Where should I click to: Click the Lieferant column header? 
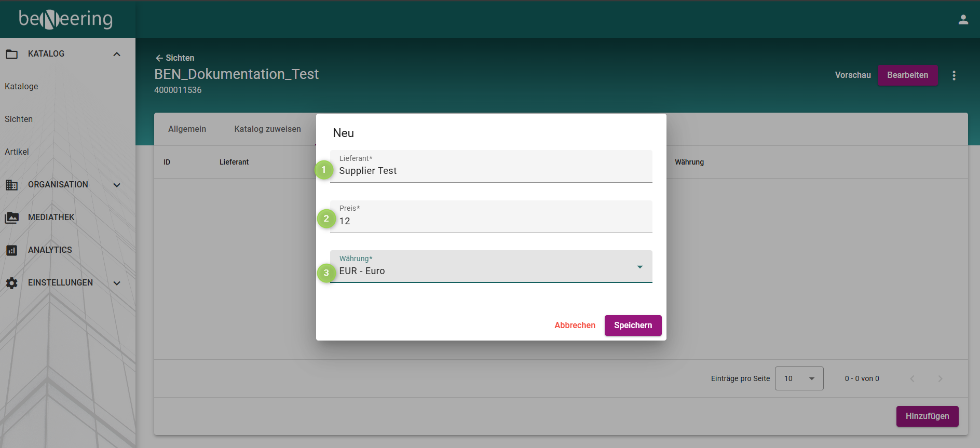pos(234,162)
